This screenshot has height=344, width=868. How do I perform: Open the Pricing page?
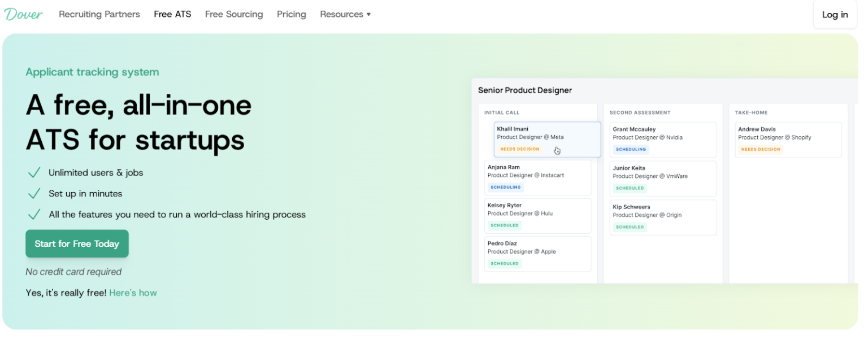click(x=291, y=14)
